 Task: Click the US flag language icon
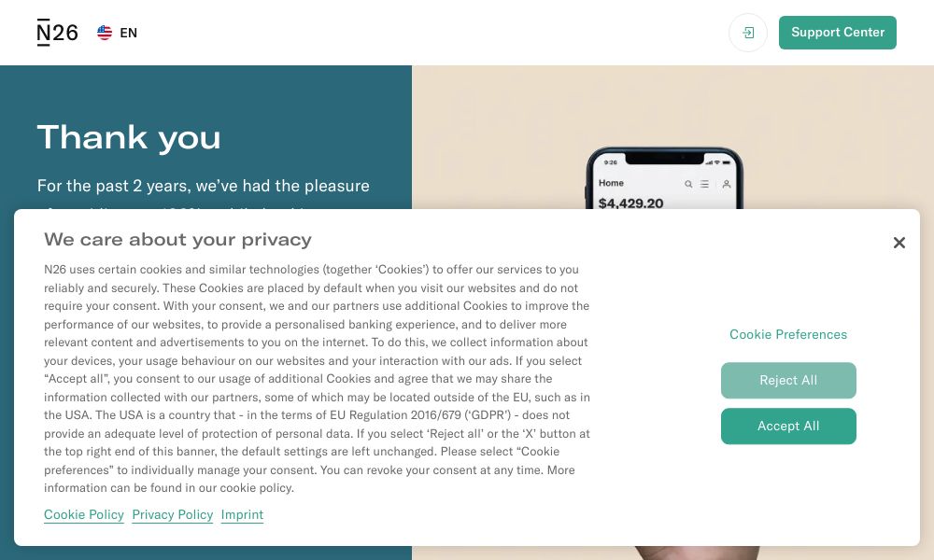pyautogui.click(x=105, y=33)
